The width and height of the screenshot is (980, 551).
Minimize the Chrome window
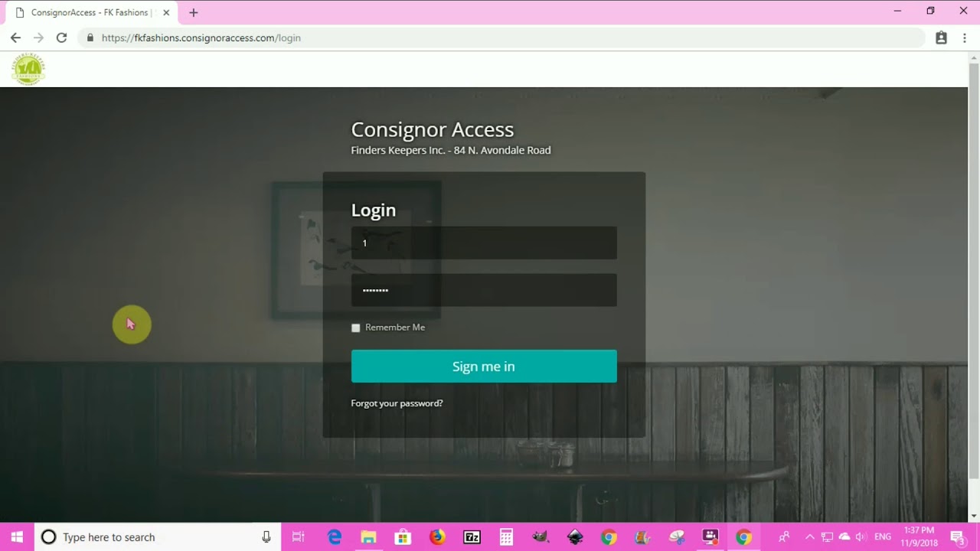pos(897,11)
